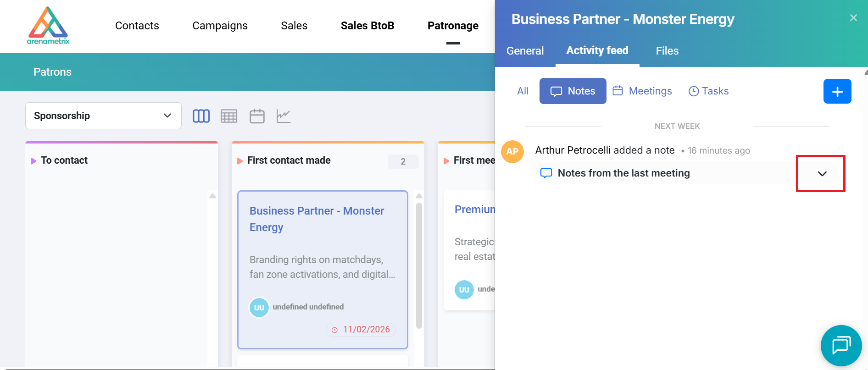
Task: Filter activity feed by Tasks
Action: pyautogui.click(x=708, y=91)
